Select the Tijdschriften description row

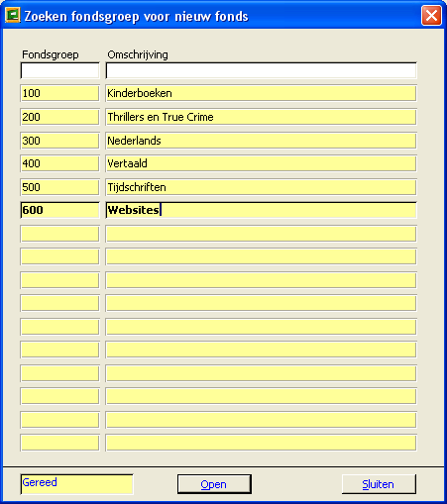point(261,187)
